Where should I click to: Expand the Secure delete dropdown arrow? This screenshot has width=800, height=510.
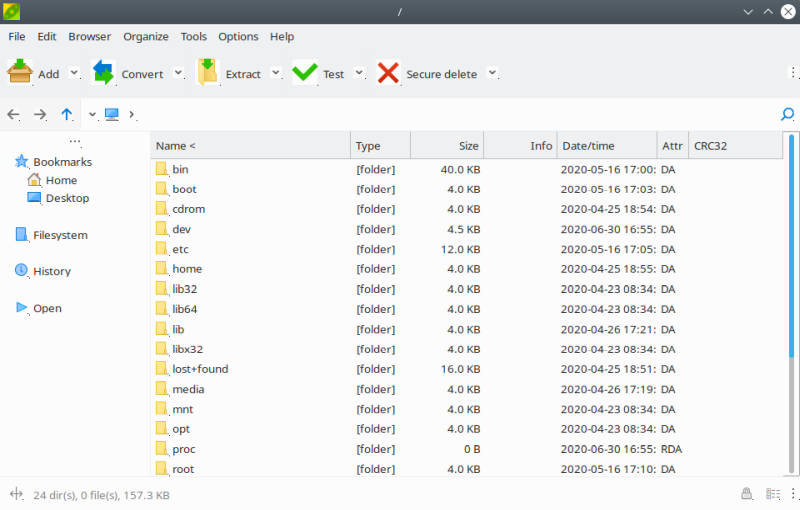coord(491,73)
